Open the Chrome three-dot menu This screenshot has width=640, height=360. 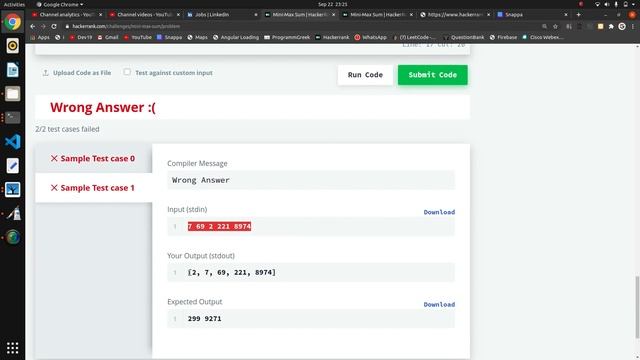click(633, 26)
